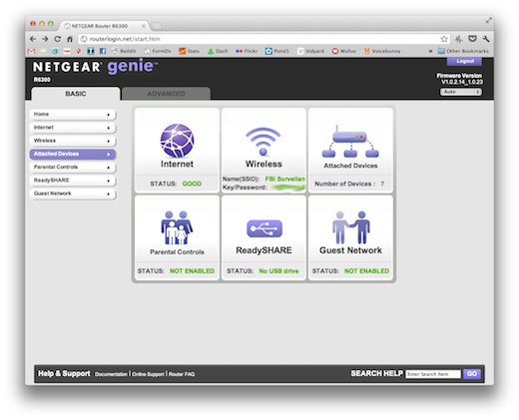Click the GO search button
Viewport: 519px width, 420px height.
[x=472, y=374]
